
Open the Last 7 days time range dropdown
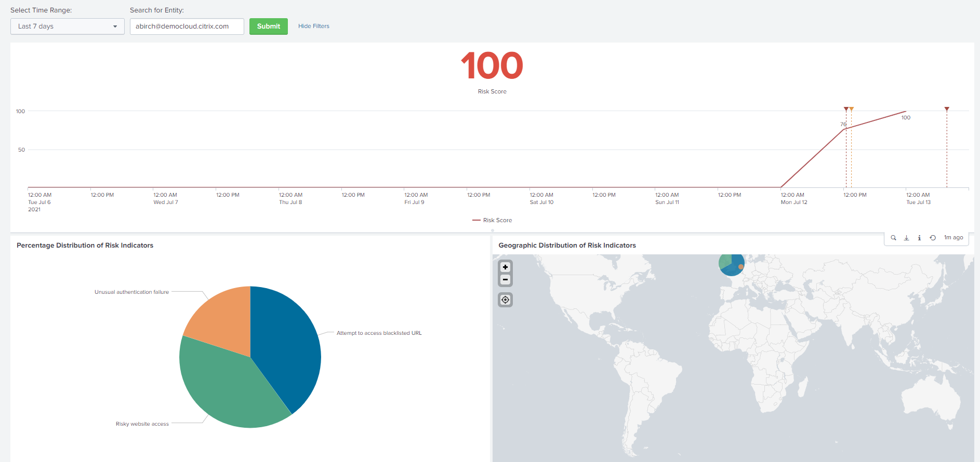point(67,26)
